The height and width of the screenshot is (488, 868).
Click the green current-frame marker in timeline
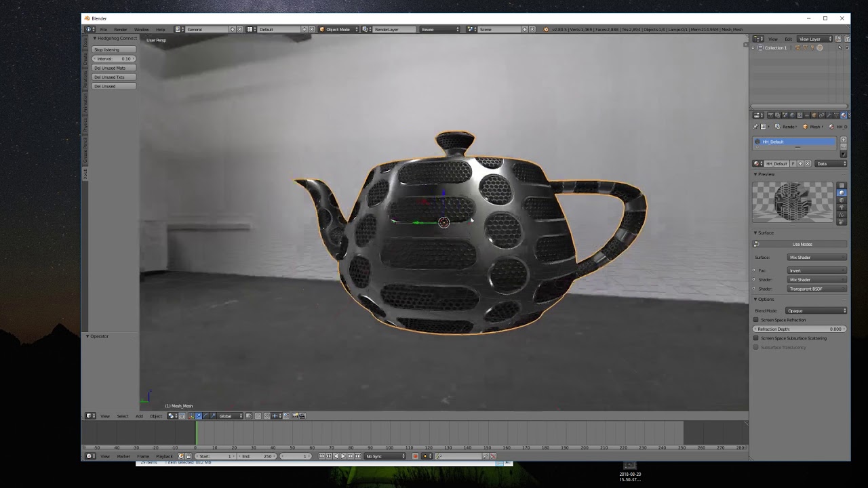pos(197,432)
